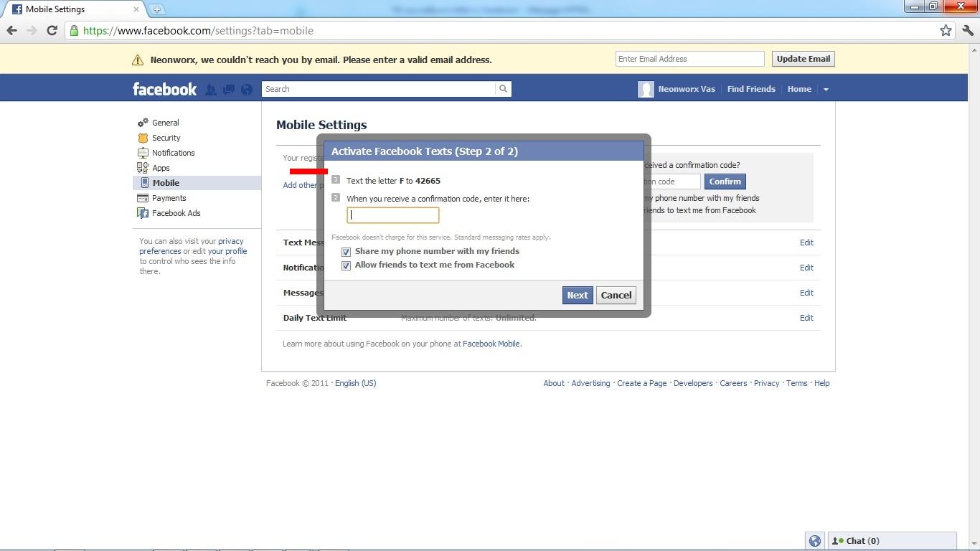Edit the Messages row
Viewport: 980px width, 551px height.
click(806, 293)
